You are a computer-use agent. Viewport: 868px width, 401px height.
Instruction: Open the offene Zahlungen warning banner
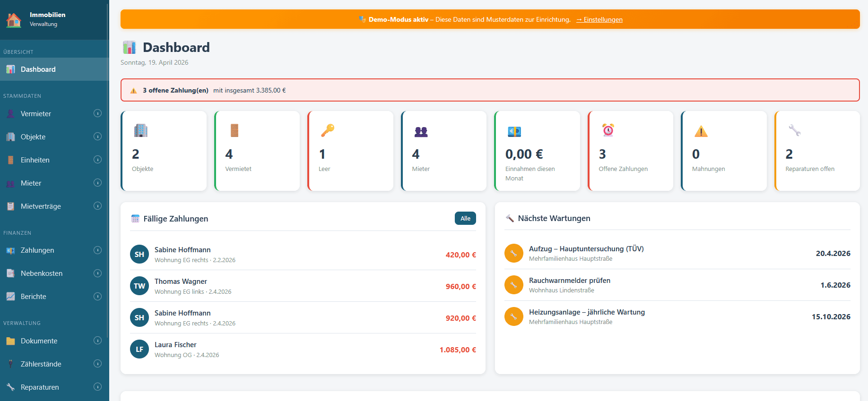[490, 90]
